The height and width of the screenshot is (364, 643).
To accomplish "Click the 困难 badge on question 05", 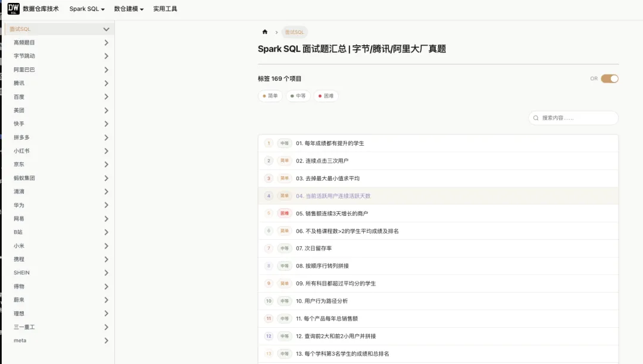I will pos(284,214).
